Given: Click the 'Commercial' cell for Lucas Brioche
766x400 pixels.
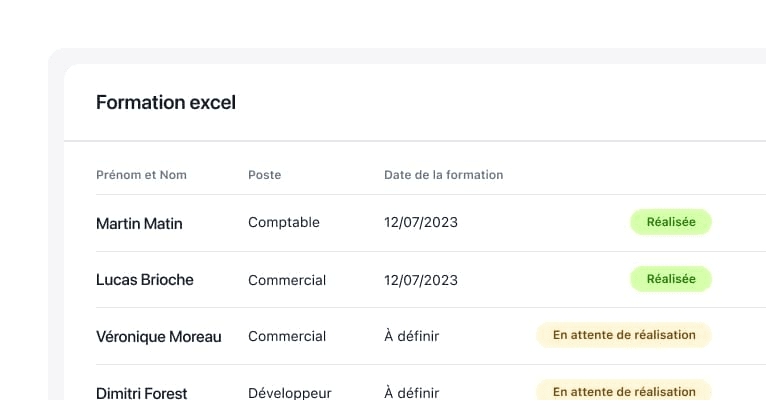Looking at the screenshot, I should 287,280.
